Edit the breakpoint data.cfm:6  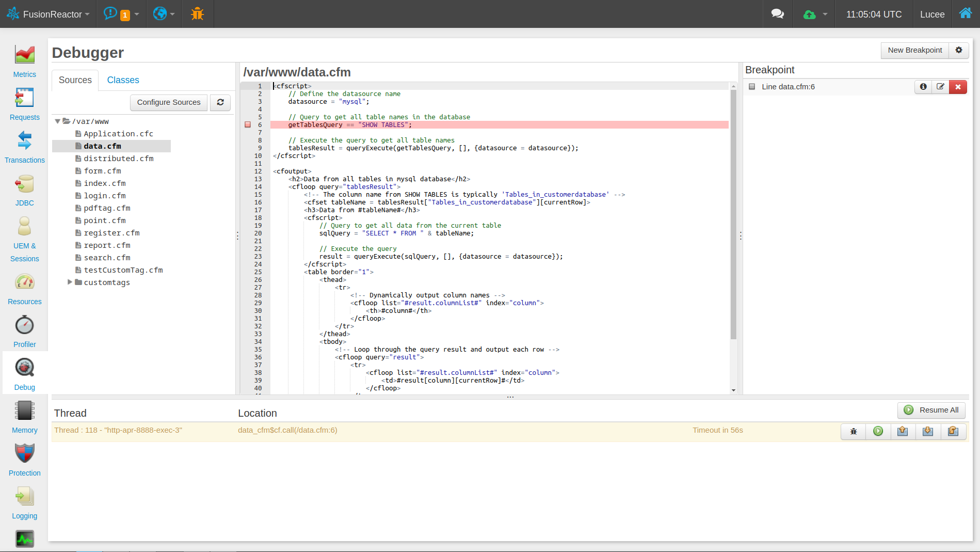coord(941,87)
